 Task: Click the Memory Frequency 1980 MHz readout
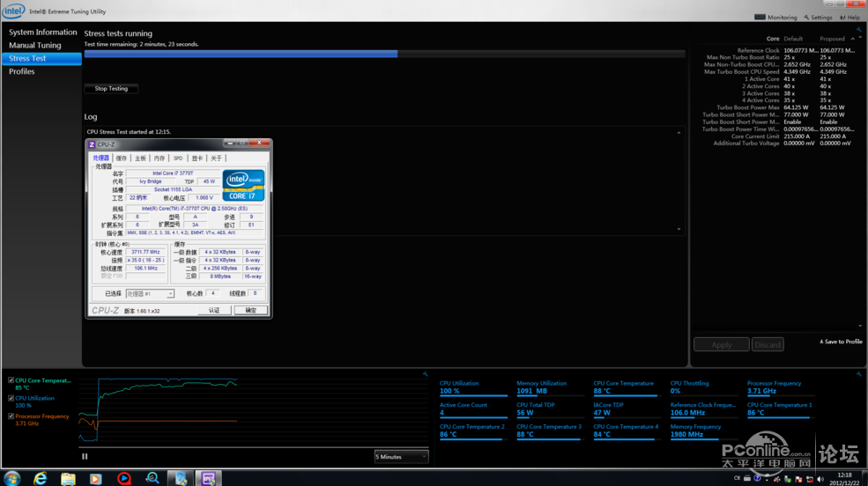[x=703, y=431]
